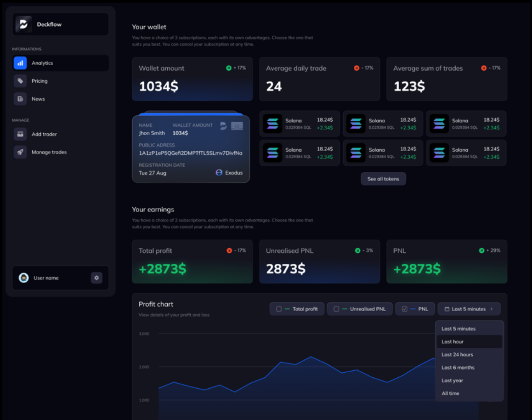532x420 pixels.
Task: Open settings with the gear icon
Action: pos(96,278)
